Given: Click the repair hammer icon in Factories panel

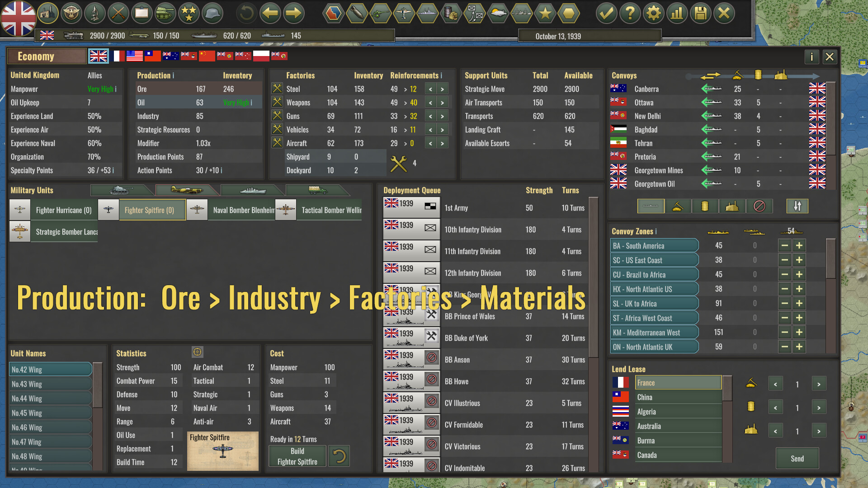Looking at the screenshot, I should coord(399,163).
